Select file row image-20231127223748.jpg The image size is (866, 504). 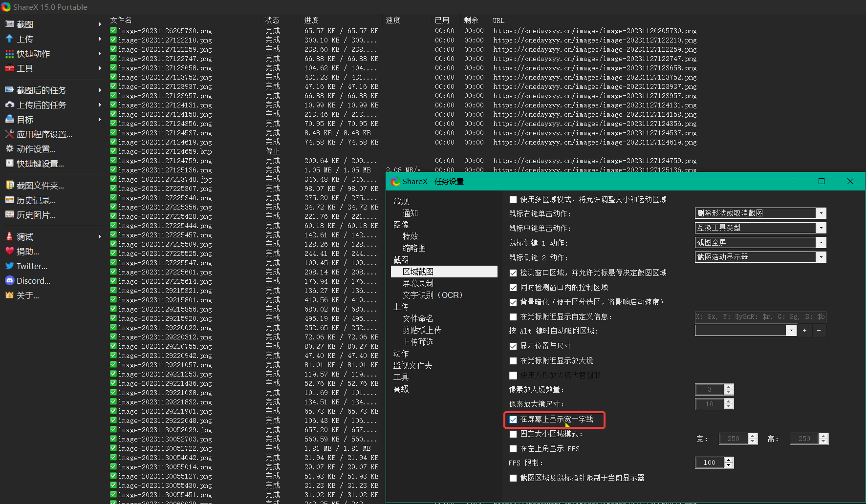[165, 179]
